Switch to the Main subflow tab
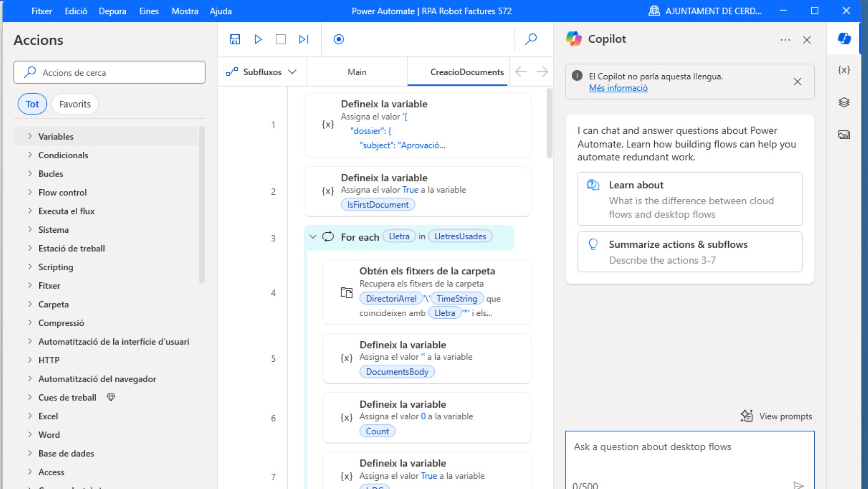 point(357,72)
